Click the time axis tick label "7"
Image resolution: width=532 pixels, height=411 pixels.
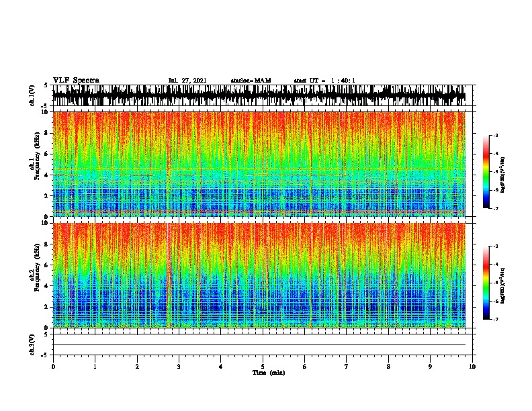tap(347, 367)
